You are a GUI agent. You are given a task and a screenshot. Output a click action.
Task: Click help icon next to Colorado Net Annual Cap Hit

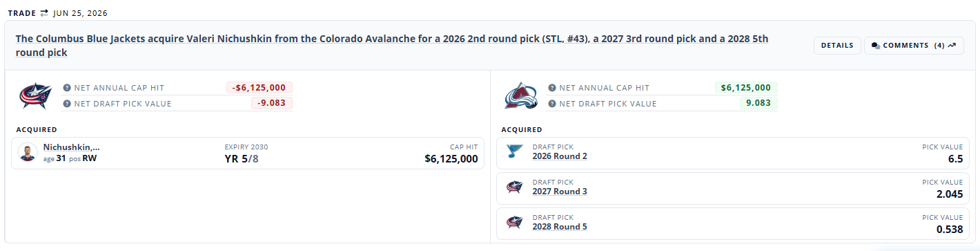(551, 88)
